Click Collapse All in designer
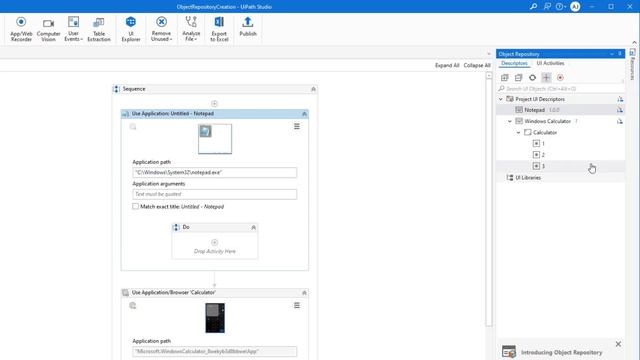This screenshot has height=360, width=640. pos(477,65)
